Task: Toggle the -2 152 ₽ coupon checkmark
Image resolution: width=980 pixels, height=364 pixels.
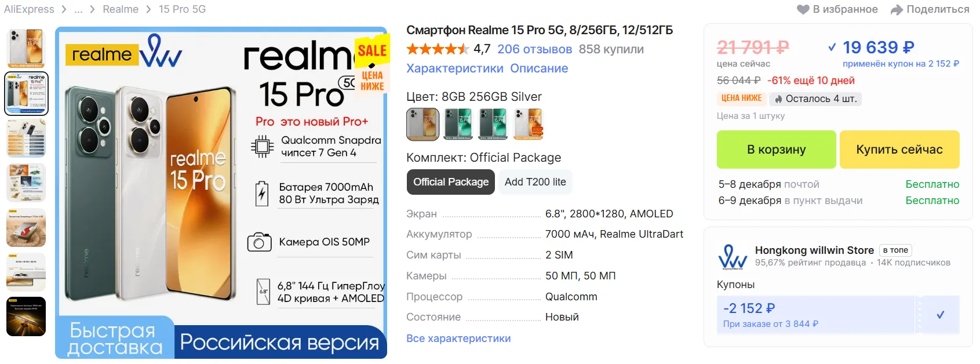Action: coord(940,315)
